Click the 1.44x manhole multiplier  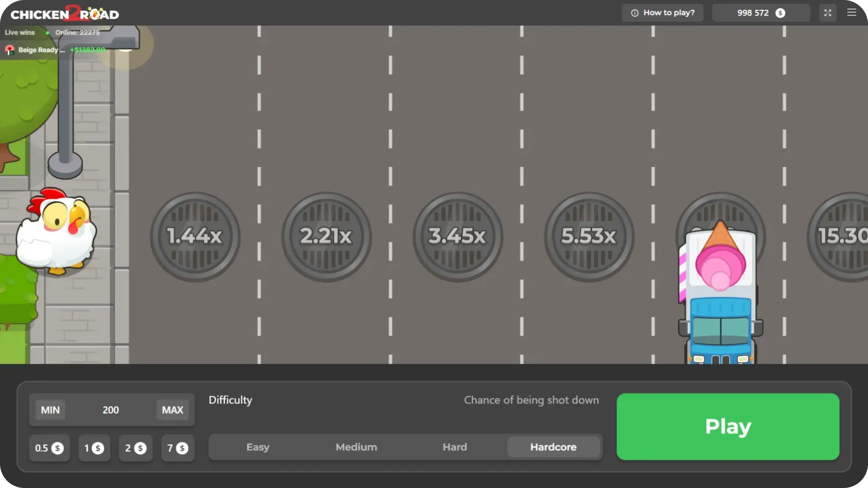(195, 236)
